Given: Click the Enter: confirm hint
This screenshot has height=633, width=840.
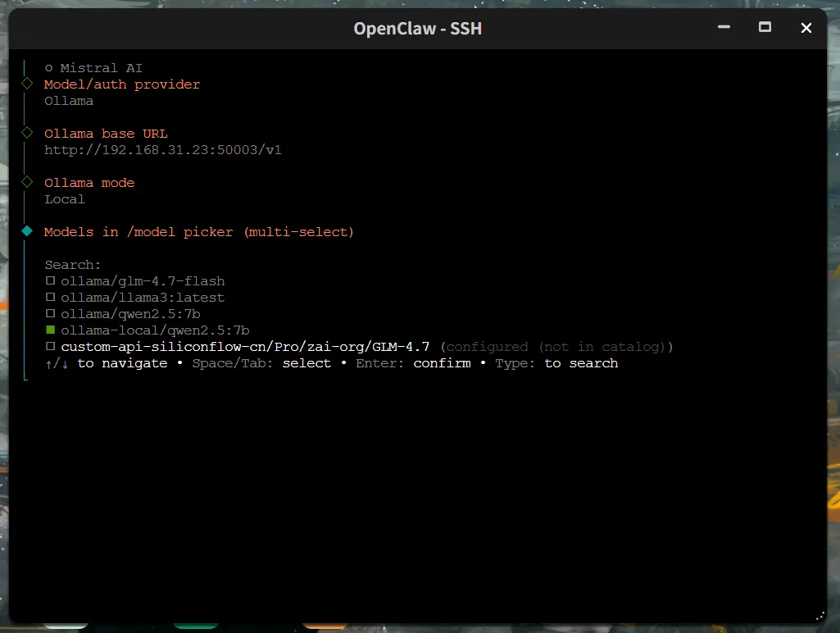Looking at the screenshot, I should (413, 363).
